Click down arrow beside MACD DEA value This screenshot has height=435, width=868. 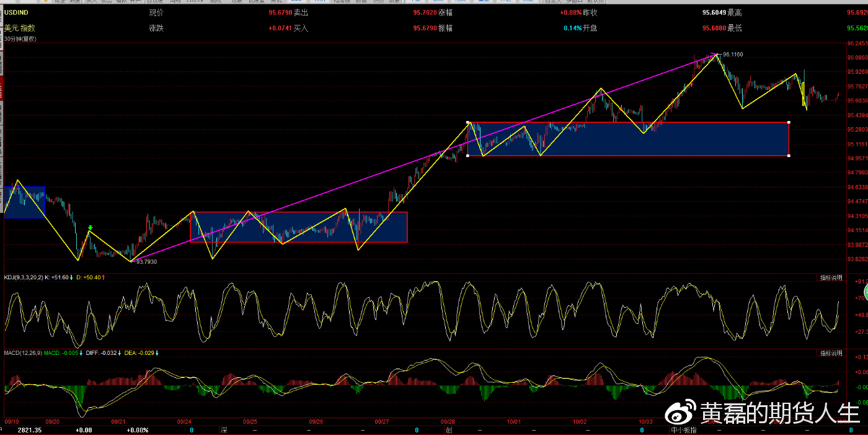tap(157, 353)
